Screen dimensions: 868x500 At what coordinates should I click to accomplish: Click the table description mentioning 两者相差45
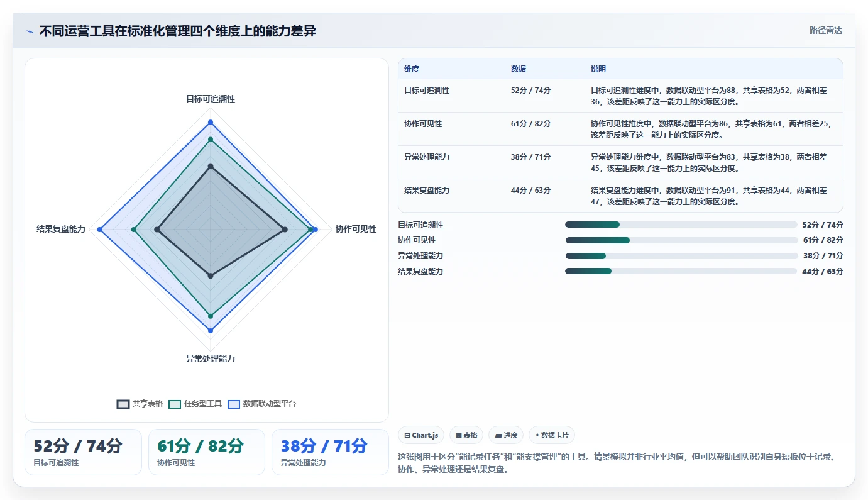point(710,162)
